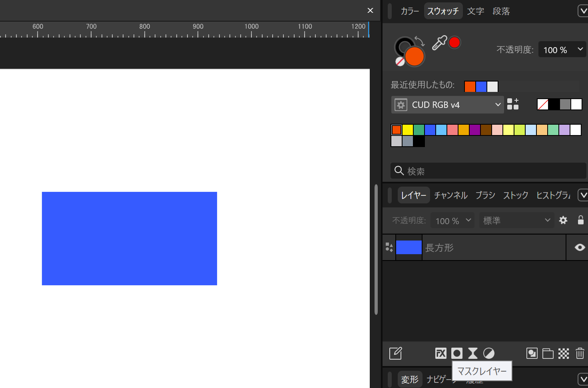Open the ストック tab
Image resolution: width=588 pixels, height=388 pixels.
point(515,195)
